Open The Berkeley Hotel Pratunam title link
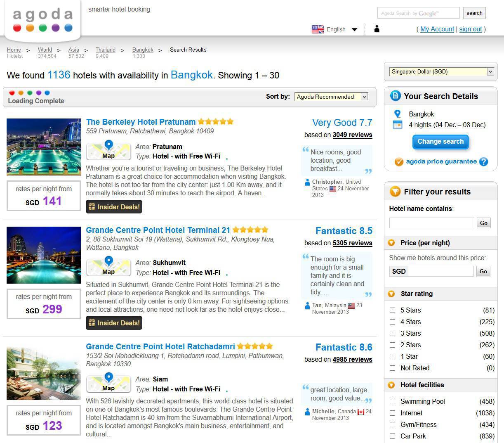The image size is (504, 443). pos(141,122)
